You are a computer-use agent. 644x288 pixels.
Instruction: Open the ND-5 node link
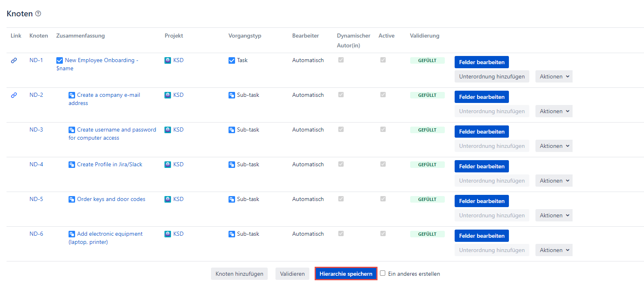[x=36, y=199]
